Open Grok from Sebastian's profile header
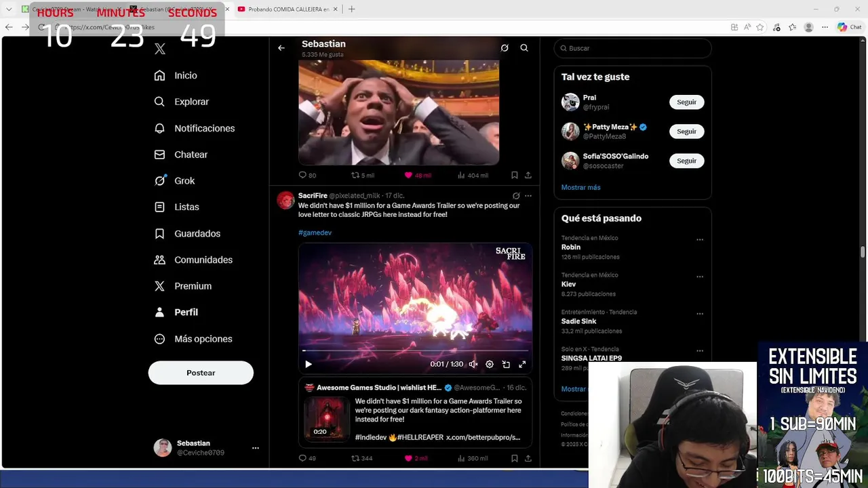 point(505,48)
